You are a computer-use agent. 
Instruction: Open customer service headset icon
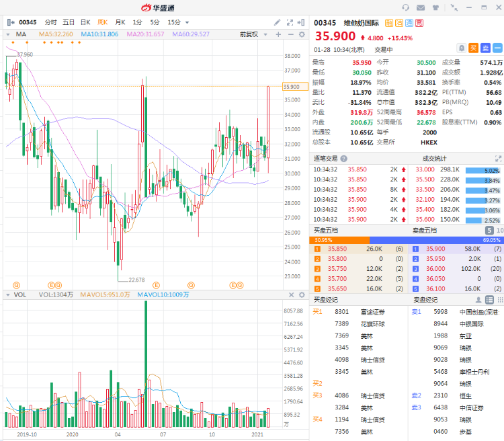[x=406, y=7]
